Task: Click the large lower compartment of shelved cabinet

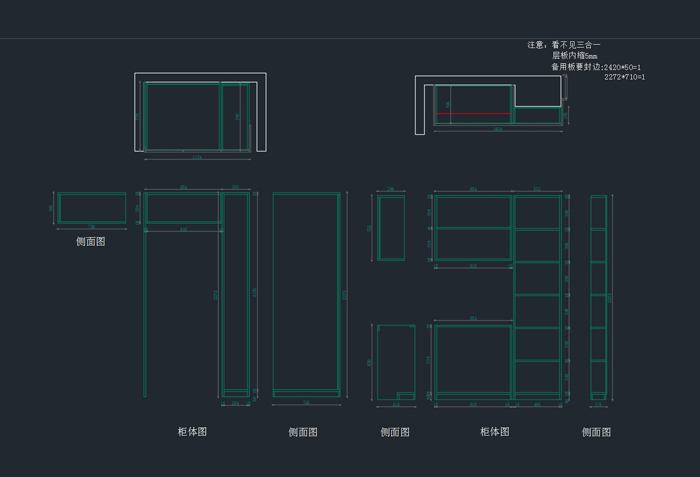Action: [472, 360]
